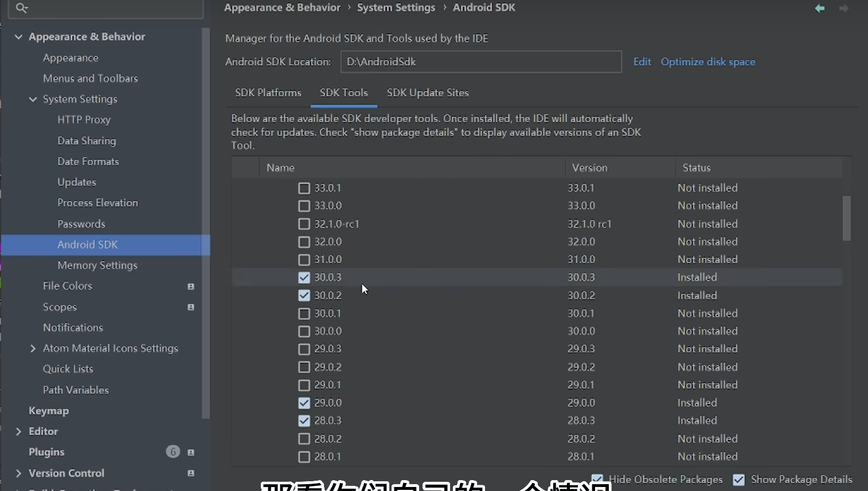This screenshot has height=491, width=868.
Task: Check the 28.0.1 checkbox
Action: pos(304,457)
